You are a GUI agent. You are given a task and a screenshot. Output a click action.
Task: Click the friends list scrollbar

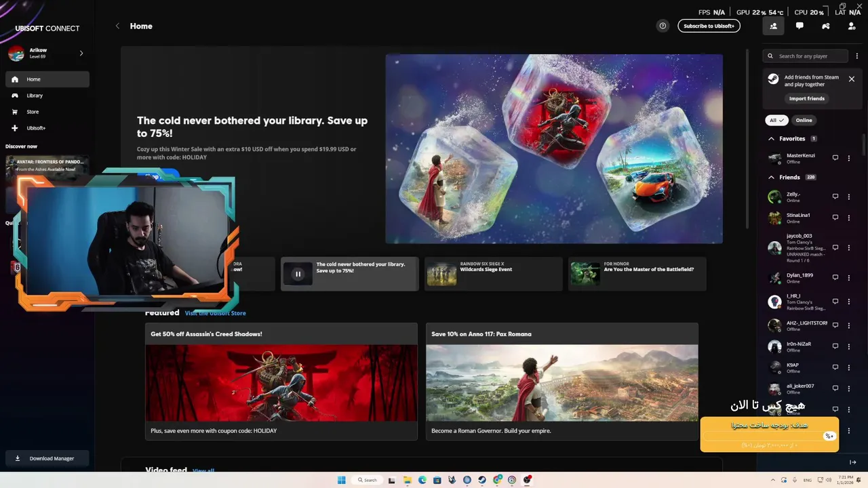click(x=864, y=144)
